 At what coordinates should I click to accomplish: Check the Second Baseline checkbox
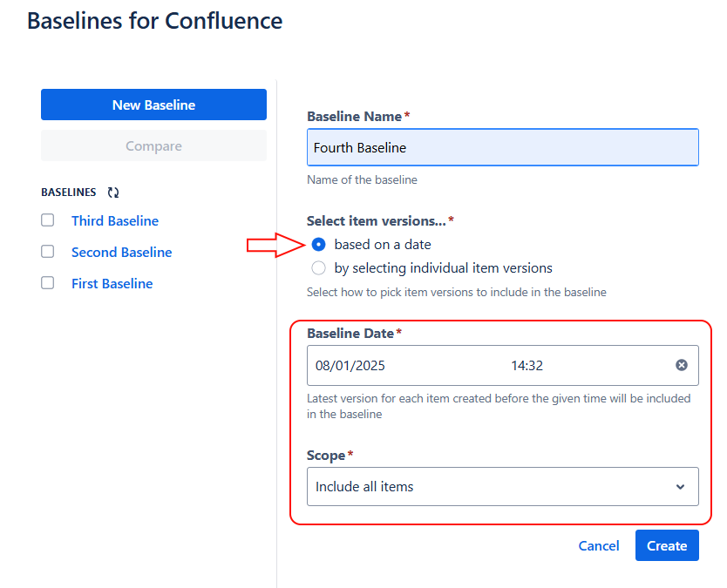coord(47,252)
